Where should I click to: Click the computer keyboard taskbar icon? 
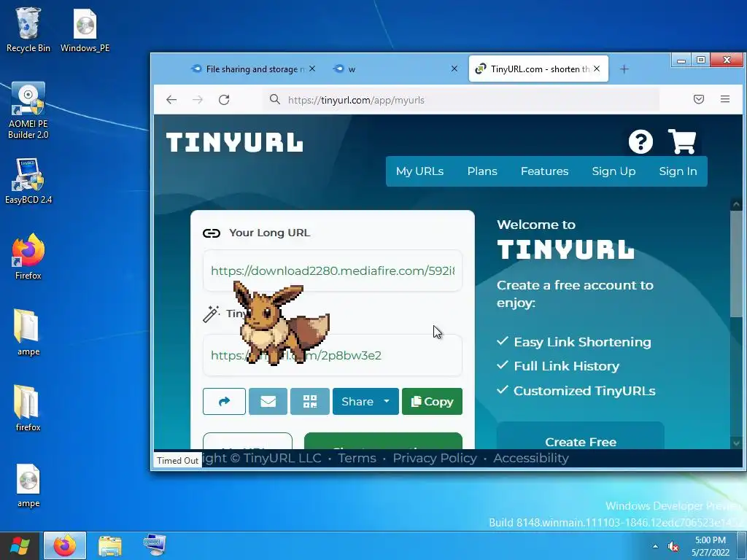click(x=155, y=545)
